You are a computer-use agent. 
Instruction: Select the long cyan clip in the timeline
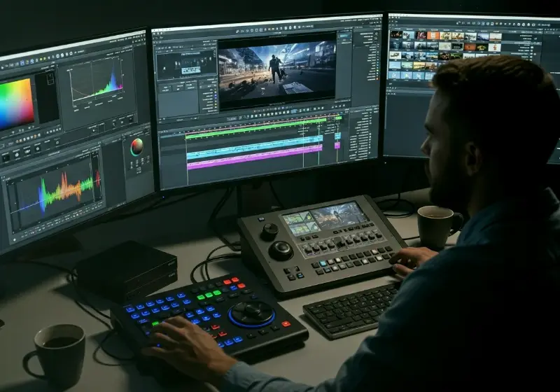tap(255, 147)
